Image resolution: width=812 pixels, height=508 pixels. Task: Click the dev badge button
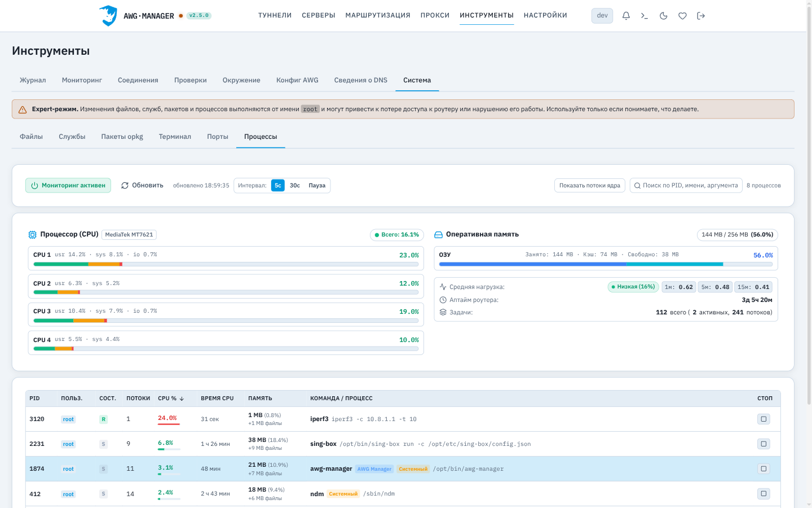[x=602, y=16]
